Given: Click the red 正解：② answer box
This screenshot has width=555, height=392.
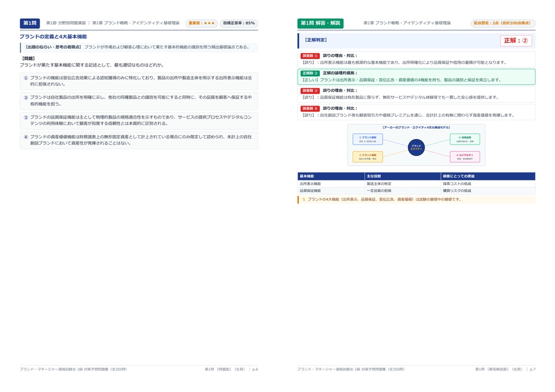Looking at the screenshot, I should coord(516,41).
